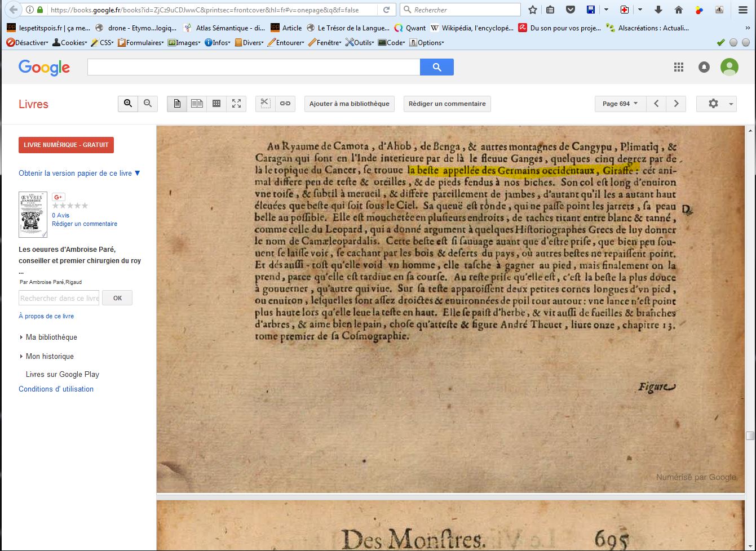Expand Obtenir la version papier menu
756x551 pixels.
pos(79,174)
